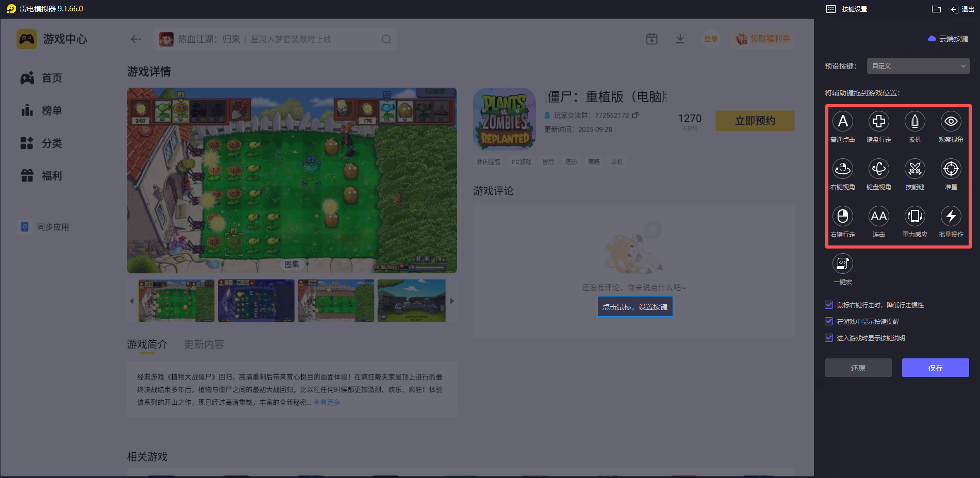Screen dimensions: 980x478
Task: Click 退出 to exit key settings
Action: (x=963, y=9)
